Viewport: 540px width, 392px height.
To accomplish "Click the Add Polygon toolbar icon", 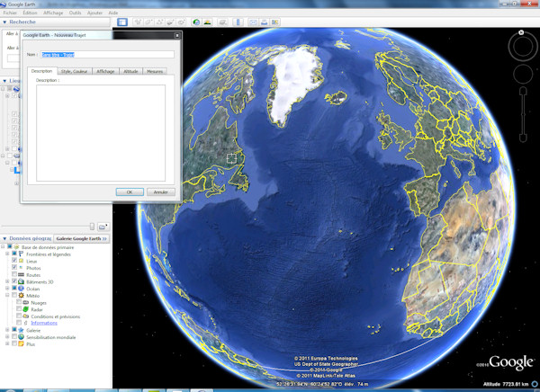I will [x=148, y=22].
